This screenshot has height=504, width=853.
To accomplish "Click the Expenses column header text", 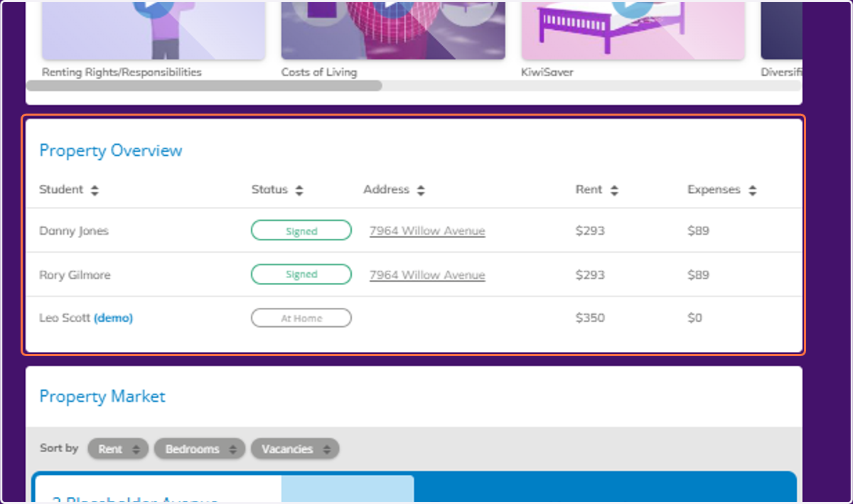I will [x=714, y=190].
